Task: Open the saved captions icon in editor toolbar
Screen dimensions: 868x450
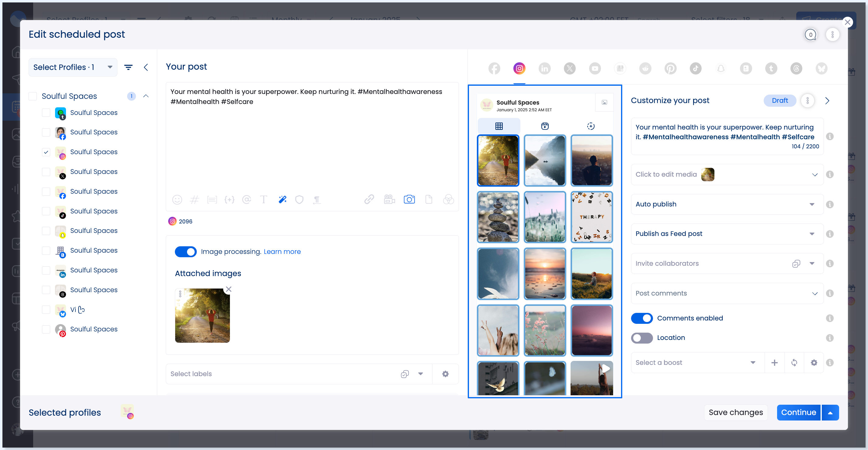Action: (x=212, y=200)
